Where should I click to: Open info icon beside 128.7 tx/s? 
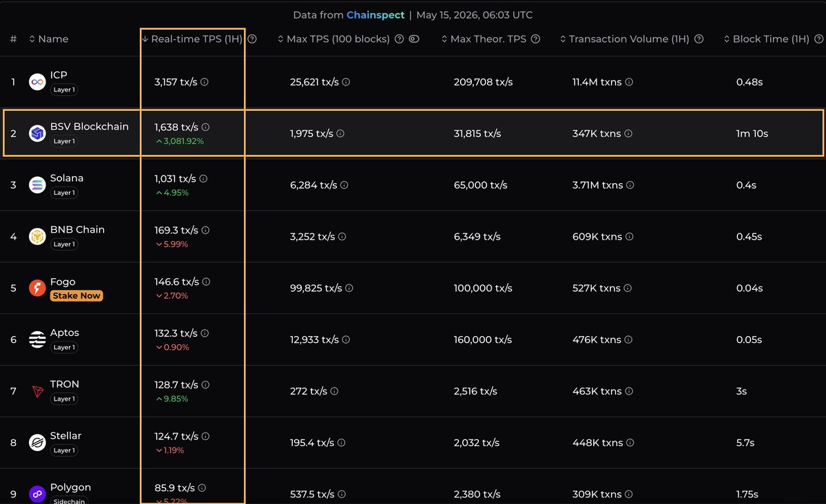click(x=205, y=385)
